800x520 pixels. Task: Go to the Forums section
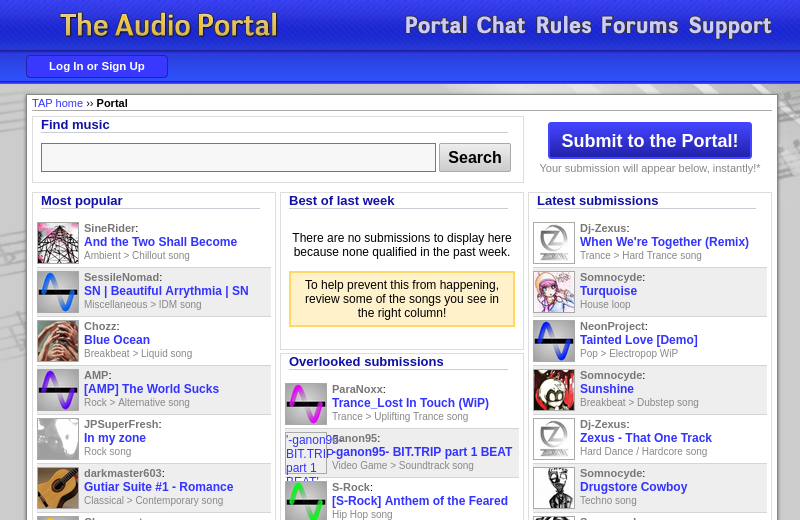click(x=639, y=26)
